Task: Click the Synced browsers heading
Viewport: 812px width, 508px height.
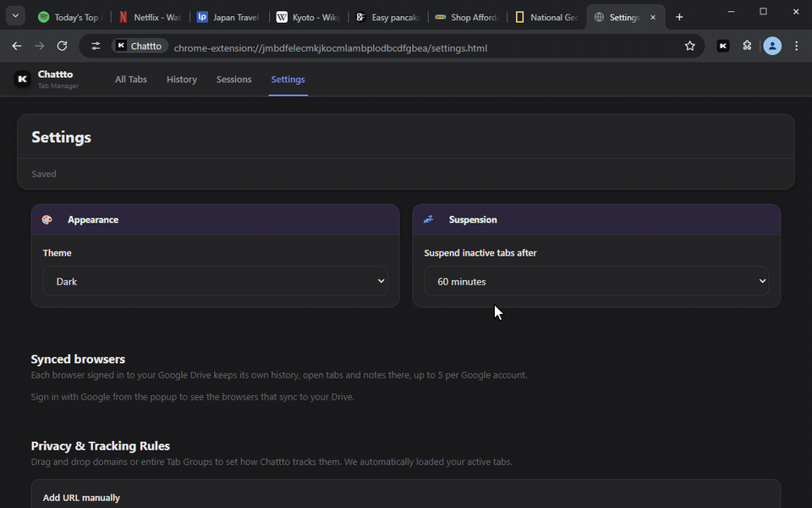Action: click(x=78, y=359)
